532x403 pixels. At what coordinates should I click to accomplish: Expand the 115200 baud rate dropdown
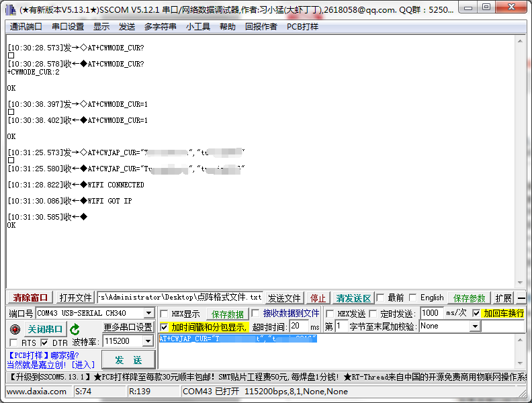coord(148,342)
